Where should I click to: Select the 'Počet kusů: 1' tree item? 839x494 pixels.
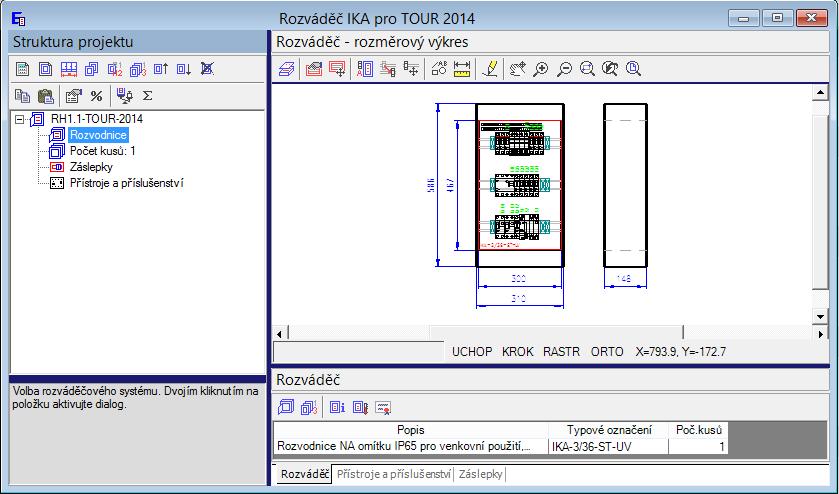[x=103, y=151]
